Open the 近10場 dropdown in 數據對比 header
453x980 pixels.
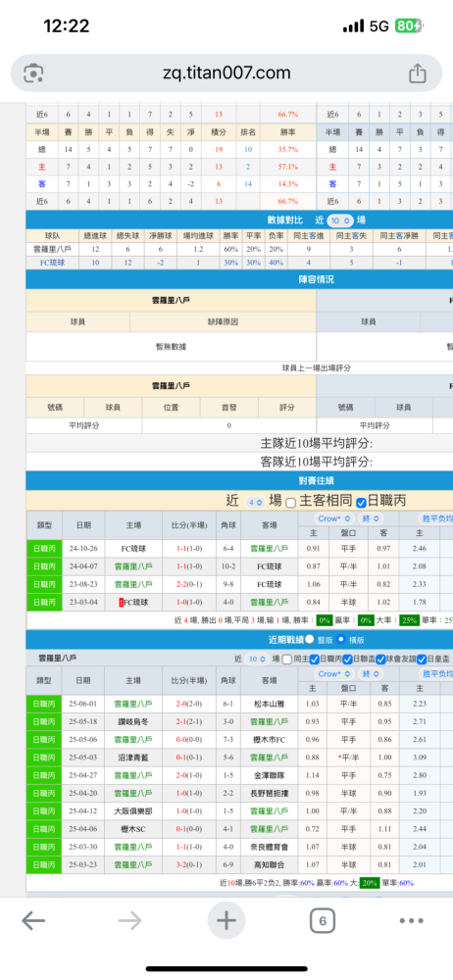click(x=339, y=220)
